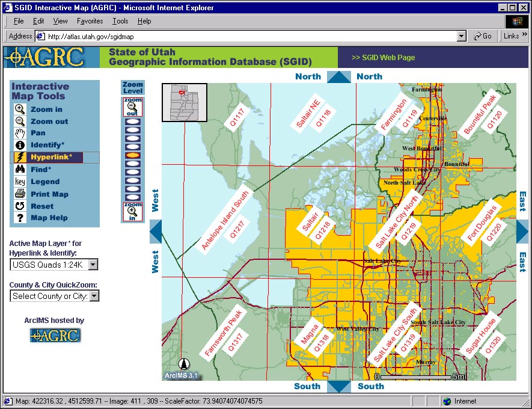Pan map east with right arrow
The image size is (532, 409).
[522, 232]
